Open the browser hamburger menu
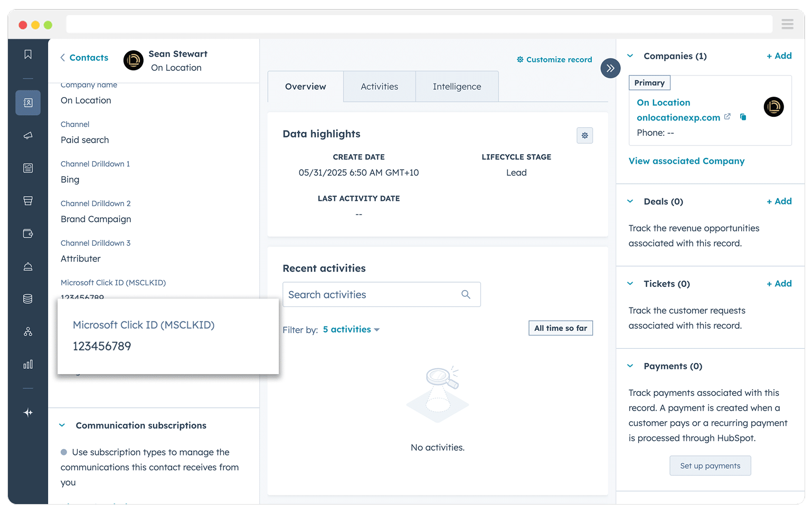The width and height of the screenshot is (812, 512). click(787, 24)
